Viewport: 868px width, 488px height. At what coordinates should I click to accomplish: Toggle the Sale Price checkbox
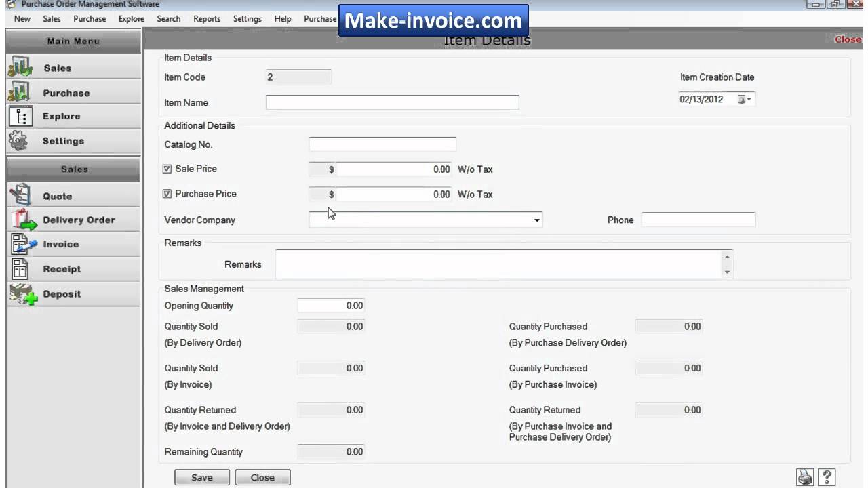click(x=167, y=169)
